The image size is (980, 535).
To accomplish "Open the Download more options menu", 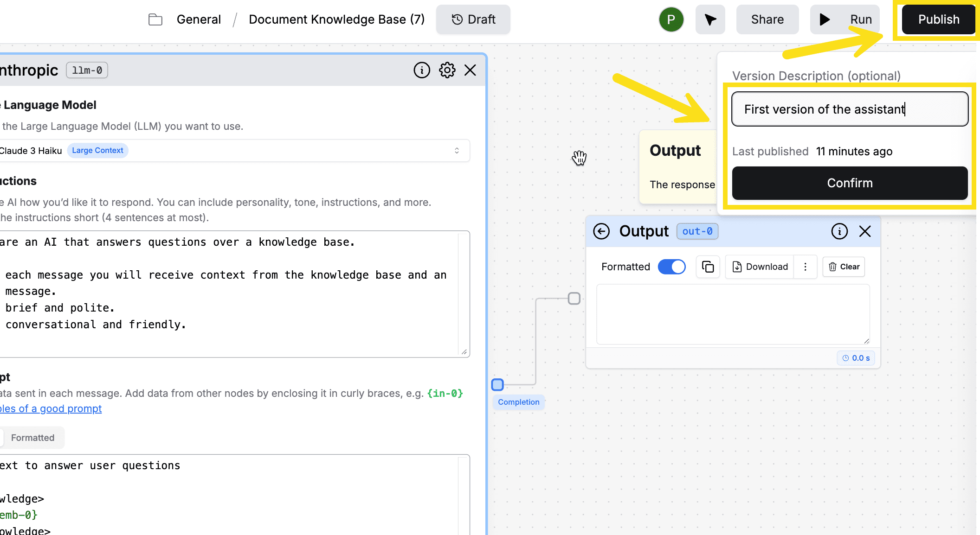I will coord(806,267).
